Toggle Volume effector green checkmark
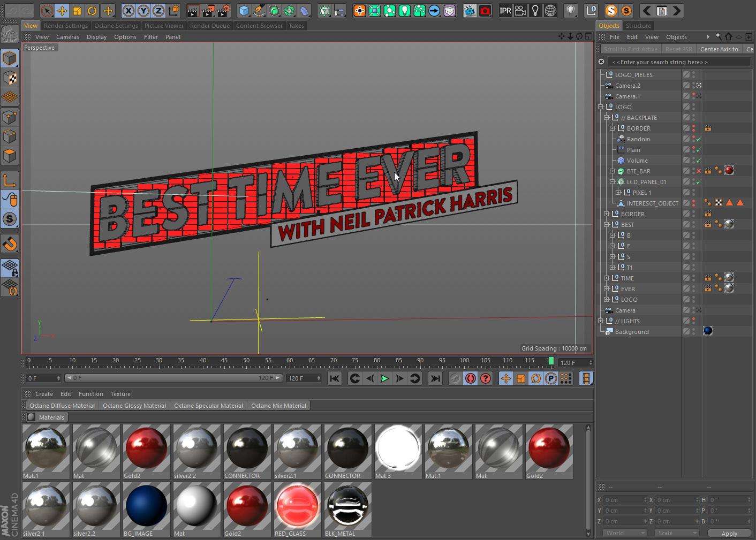Image resolution: width=756 pixels, height=540 pixels. point(699,161)
